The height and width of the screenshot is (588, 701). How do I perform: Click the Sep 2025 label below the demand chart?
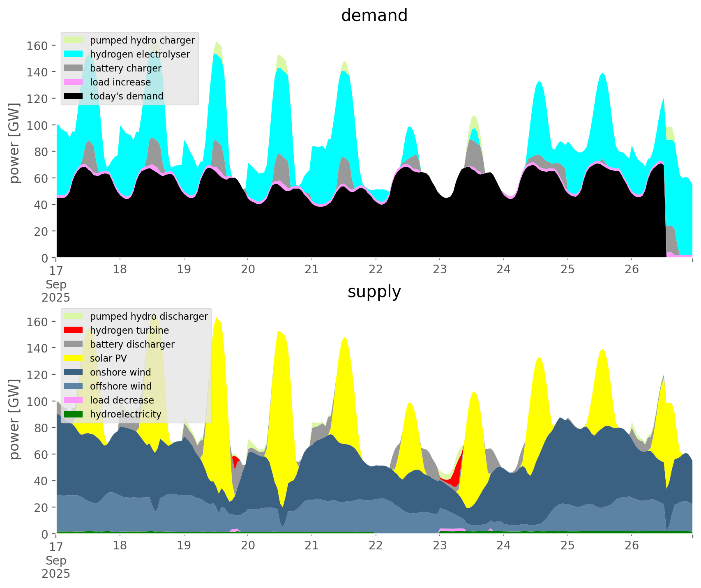tap(56, 291)
